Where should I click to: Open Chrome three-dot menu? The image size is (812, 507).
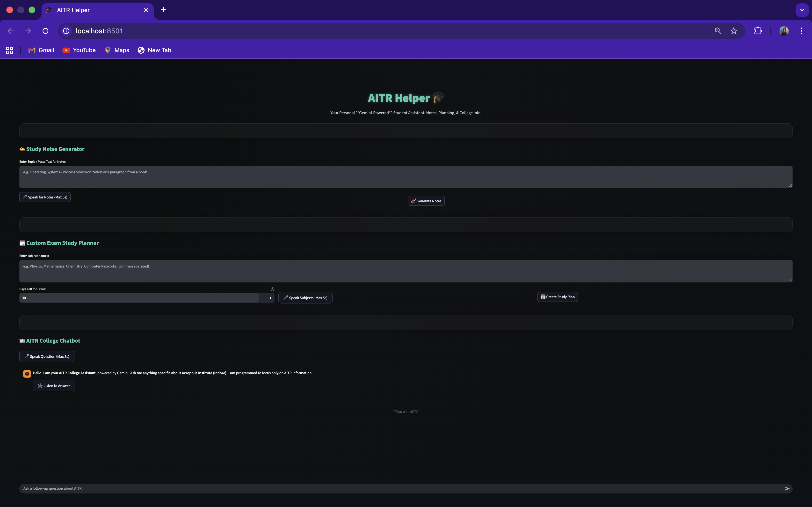pyautogui.click(x=801, y=31)
